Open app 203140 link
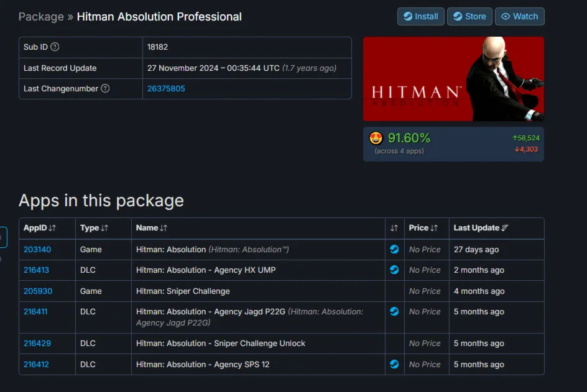Screen dimensions: 587x392 pyautogui.click(x=37, y=250)
